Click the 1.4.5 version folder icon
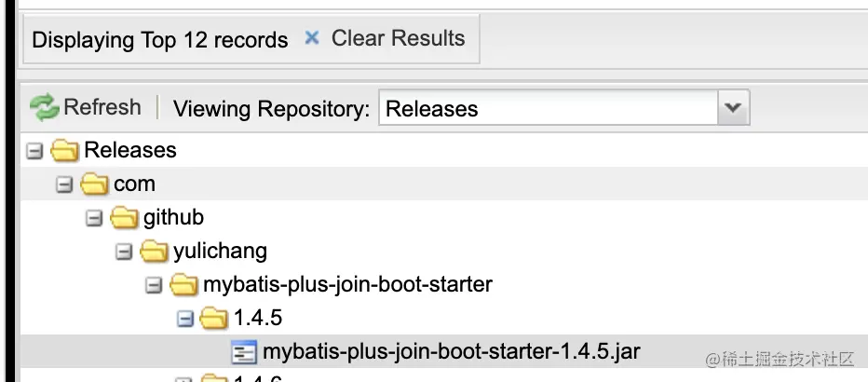Image resolution: width=868 pixels, height=382 pixels. pyautogui.click(x=213, y=319)
